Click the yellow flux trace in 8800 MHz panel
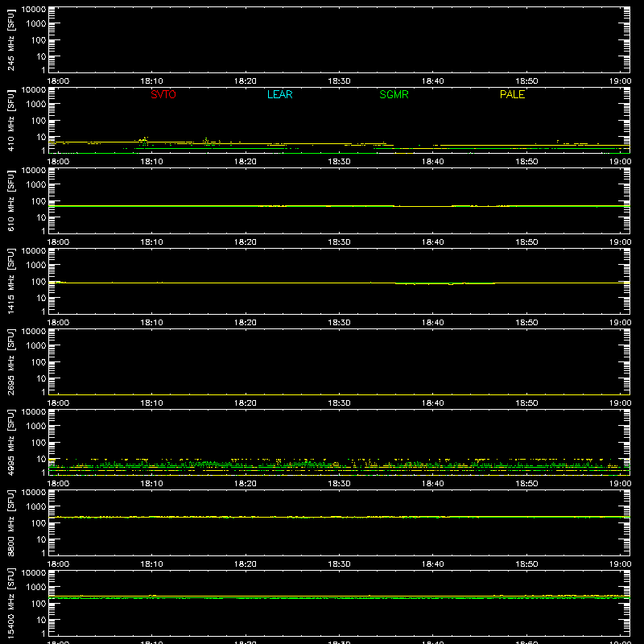This screenshot has width=644, height=644. [339, 517]
